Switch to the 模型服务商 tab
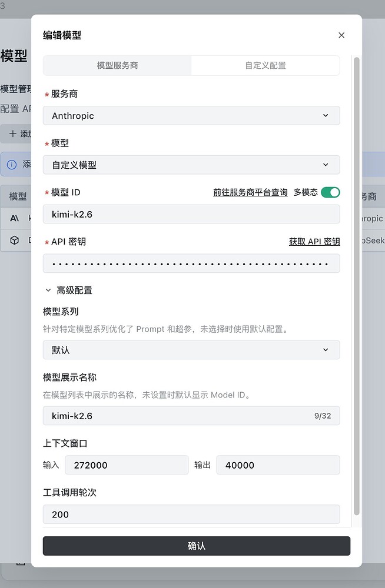This screenshot has width=385, height=588. [x=117, y=66]
